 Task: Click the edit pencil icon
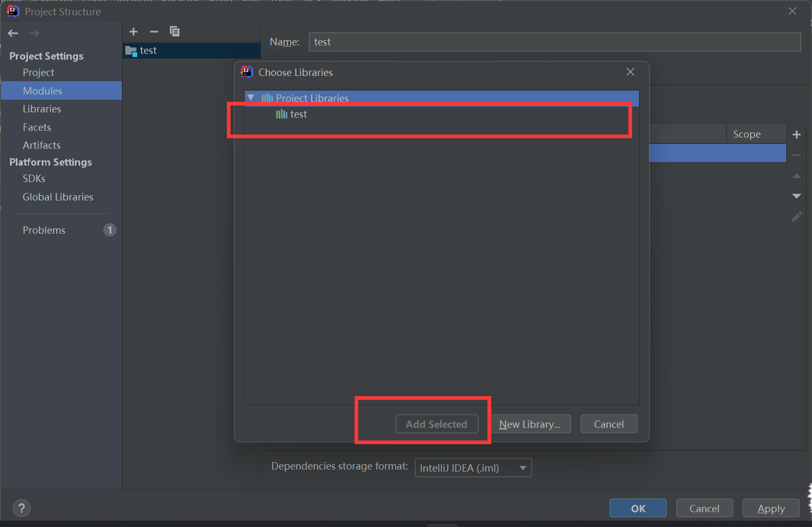coord(797,216)
